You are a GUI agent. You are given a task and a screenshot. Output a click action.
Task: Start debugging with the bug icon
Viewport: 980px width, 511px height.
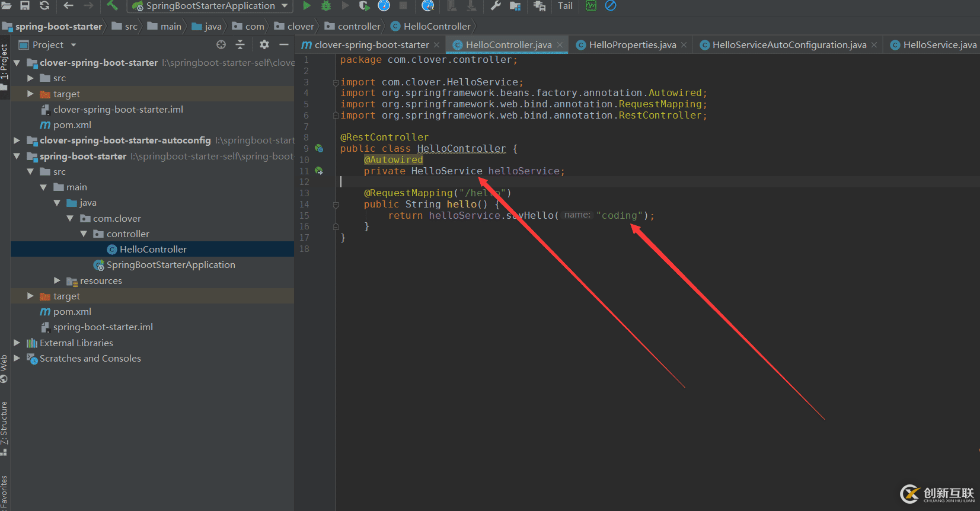(325, 5)
